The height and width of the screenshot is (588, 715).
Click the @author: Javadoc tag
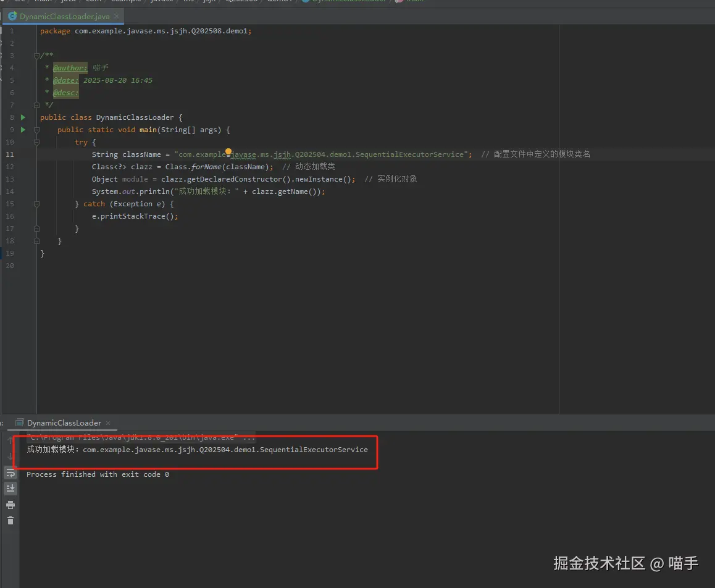point(70,68)
